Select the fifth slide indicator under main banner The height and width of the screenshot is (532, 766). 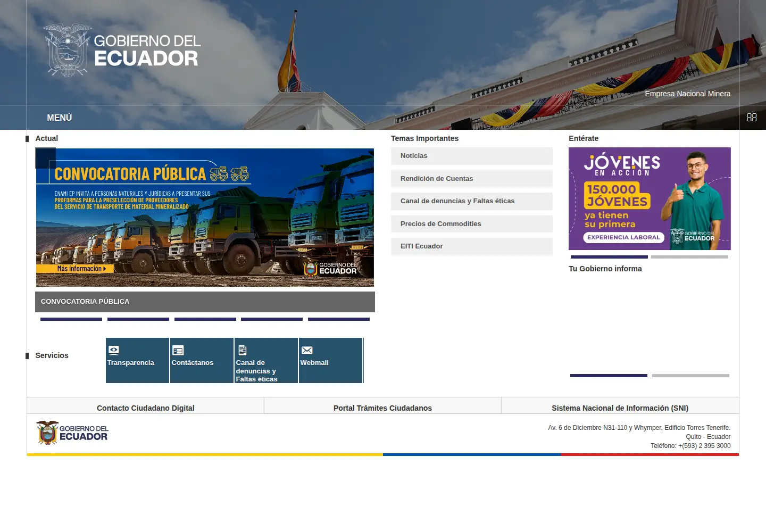click(339, 319)
